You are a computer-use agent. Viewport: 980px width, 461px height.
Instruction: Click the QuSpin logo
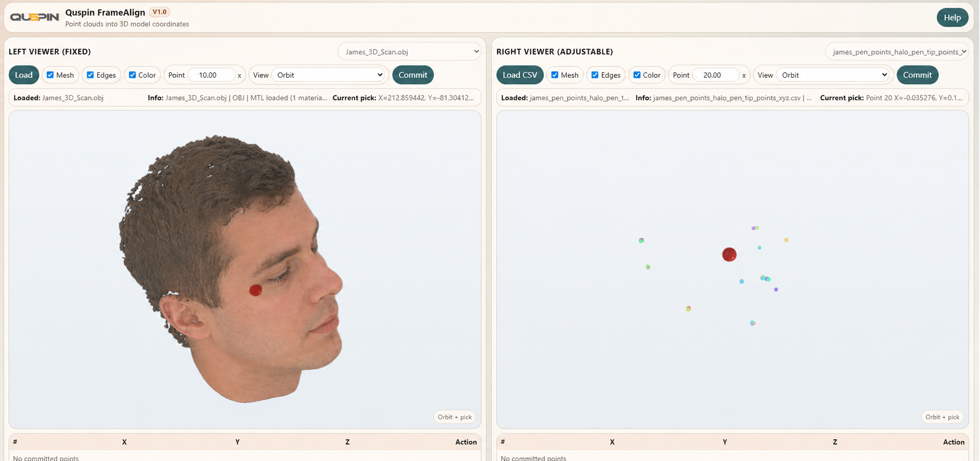point(34,17)
